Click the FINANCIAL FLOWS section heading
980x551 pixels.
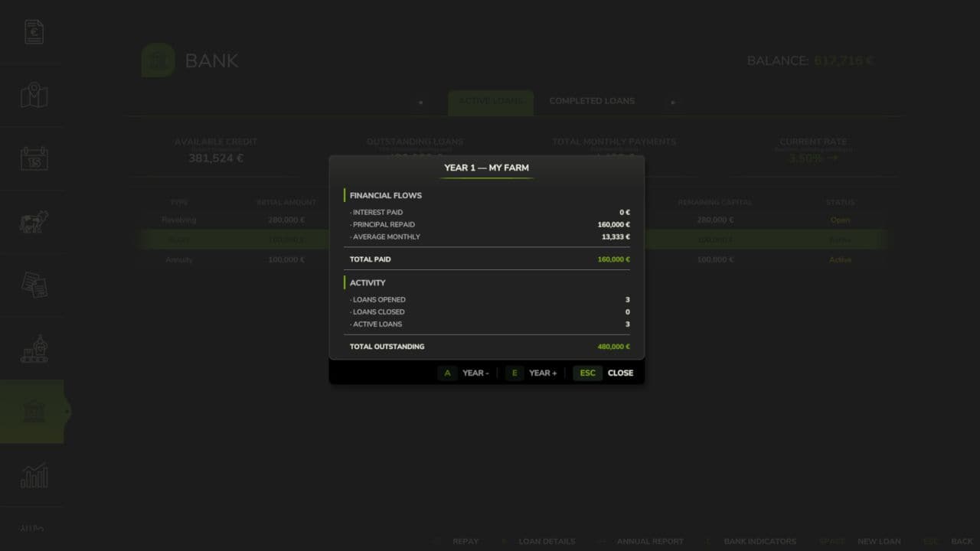point(386,195)
